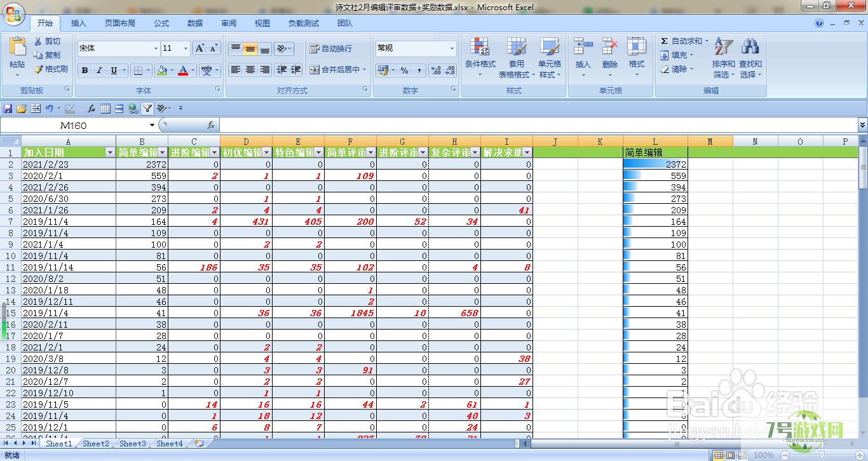Expand the formula bar

tap(862, 126)
